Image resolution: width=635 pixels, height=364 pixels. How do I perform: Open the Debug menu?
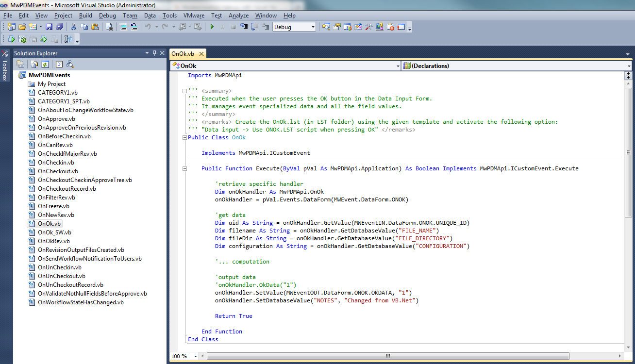tap(107, 16)
